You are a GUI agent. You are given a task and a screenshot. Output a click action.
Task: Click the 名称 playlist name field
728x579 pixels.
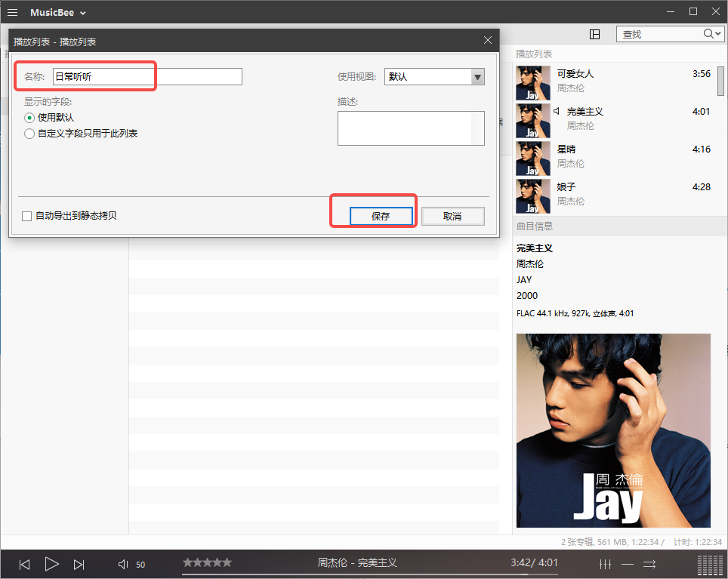(x=147, y=76)
